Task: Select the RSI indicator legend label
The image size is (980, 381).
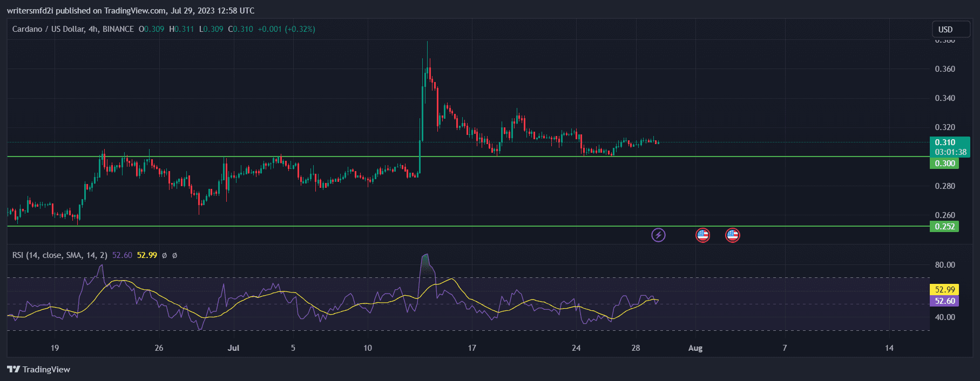Action: (x=59, y=255)
